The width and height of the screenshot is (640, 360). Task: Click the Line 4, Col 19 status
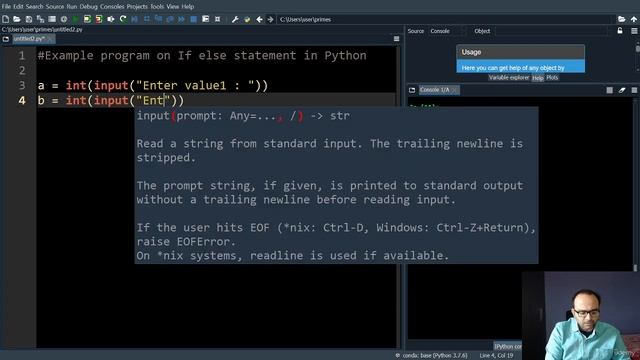tap(496, 356)
